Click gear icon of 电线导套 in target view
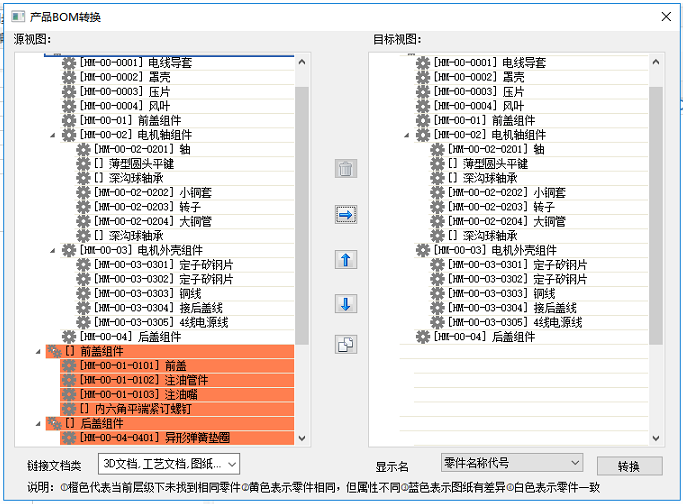 423,63
